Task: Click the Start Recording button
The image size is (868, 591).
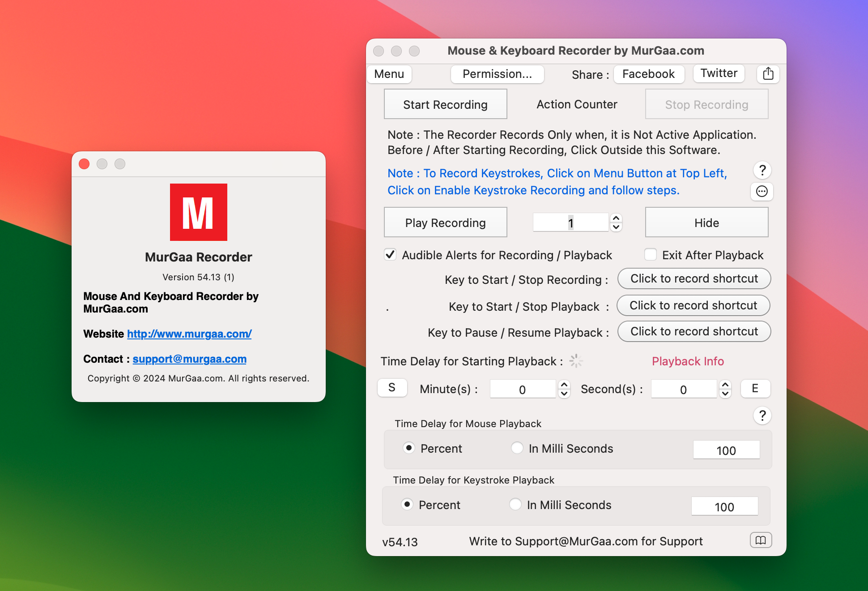Action: (446, 104)
